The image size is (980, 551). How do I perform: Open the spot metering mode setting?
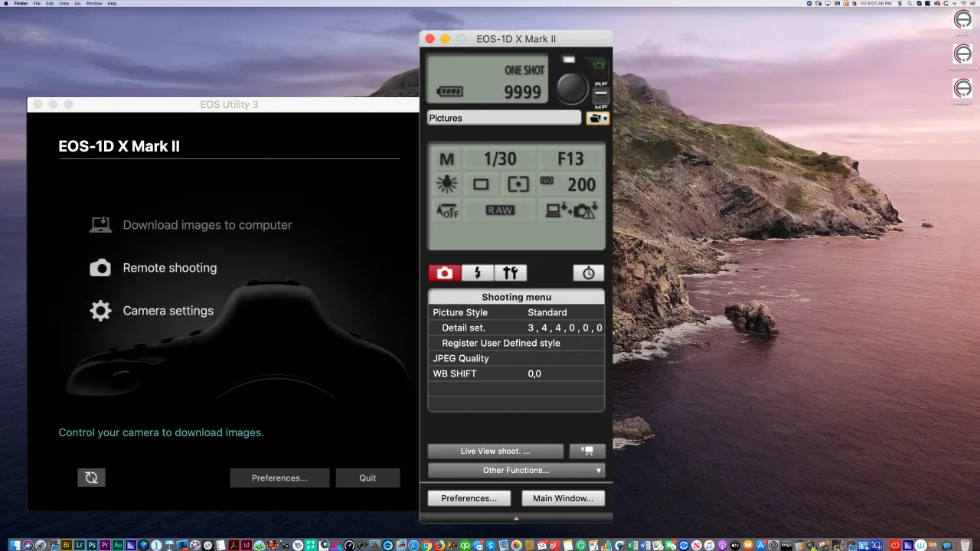(x=518, y=184)
